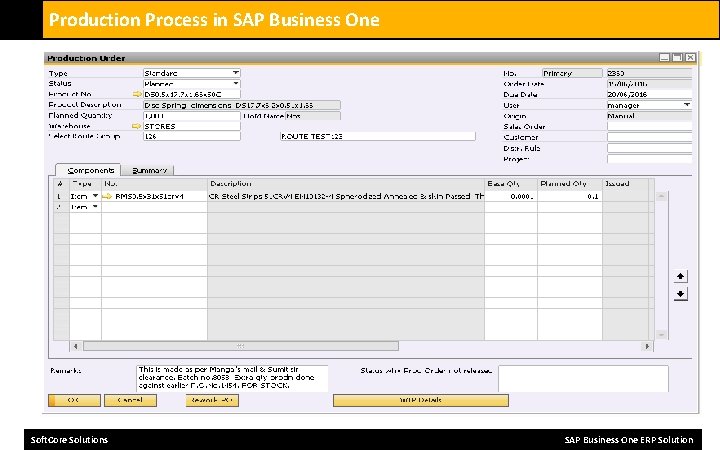Image resolution: width=720 pixels, height=450 pixels.
Task: Click the left arrow of the table's horizontal scrollbar
Action: click(76, 346)
